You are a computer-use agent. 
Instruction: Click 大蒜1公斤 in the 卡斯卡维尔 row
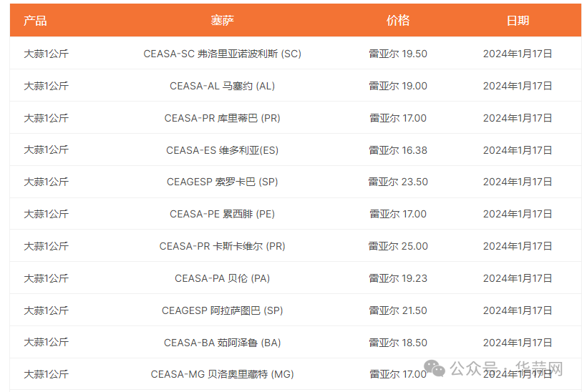click(x=47, y=246)
